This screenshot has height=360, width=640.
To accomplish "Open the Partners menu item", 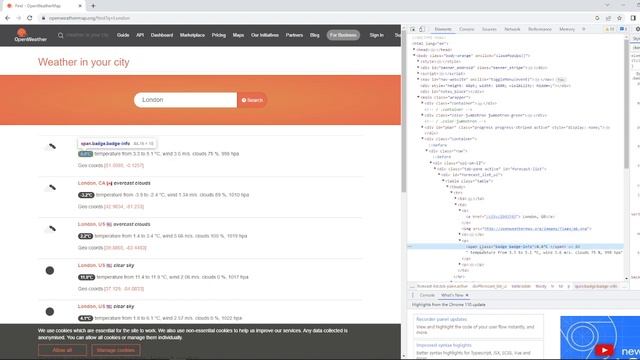I will point(294,35).
